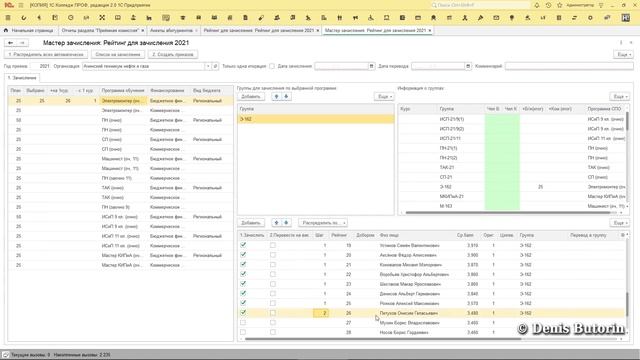640x360 pixels.
Task: Click the Комментарий input field
Action: (569, 66)
